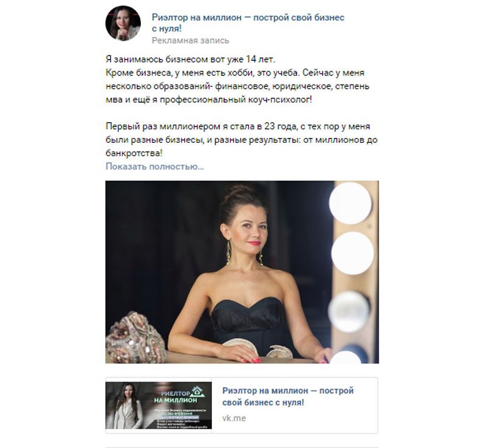
Task: Click the house logo icon in banner
Action: tap(197, 391)
